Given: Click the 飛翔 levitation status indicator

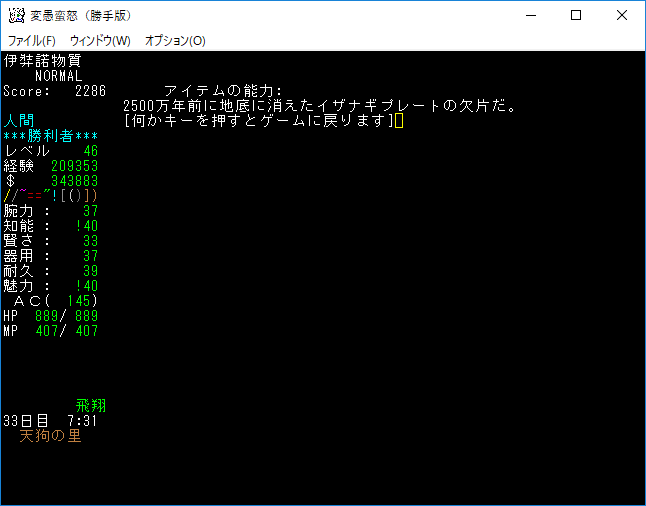Looking at the screenshot, I should (91, 406).
